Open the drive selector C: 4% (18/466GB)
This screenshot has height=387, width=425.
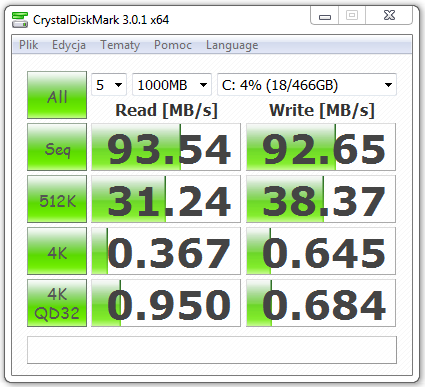click(307, 85)
